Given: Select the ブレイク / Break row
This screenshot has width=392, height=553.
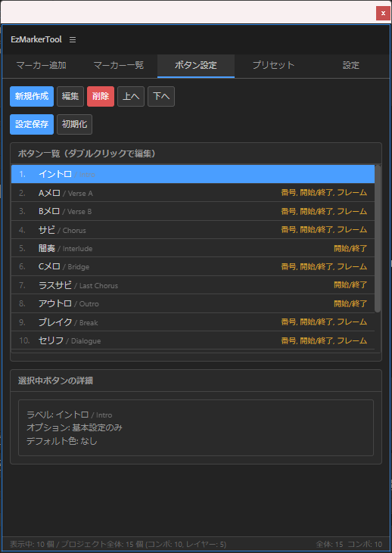Looking at the screenshot, I should (x=193, y=322).
